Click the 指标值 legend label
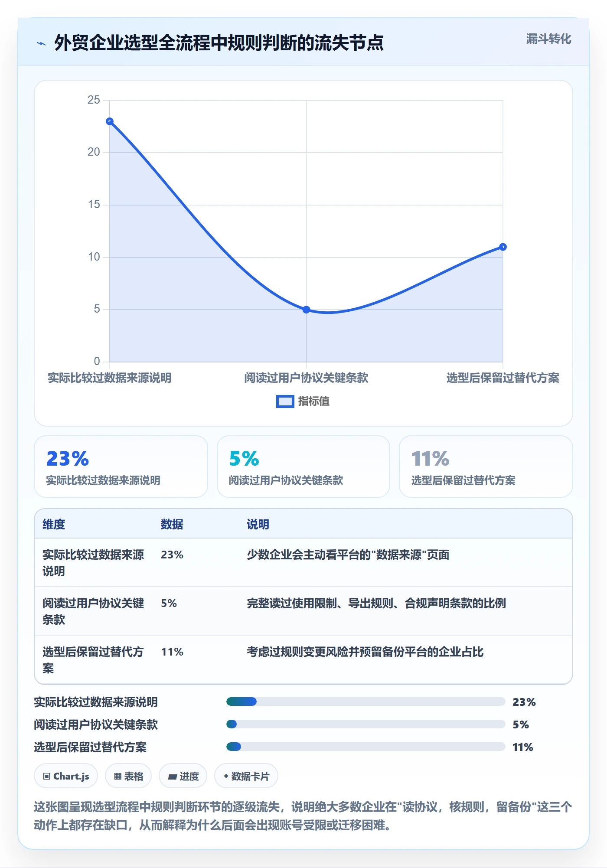Image resolution: width=607 pixels, height=868 pixels. click(314, 401)
